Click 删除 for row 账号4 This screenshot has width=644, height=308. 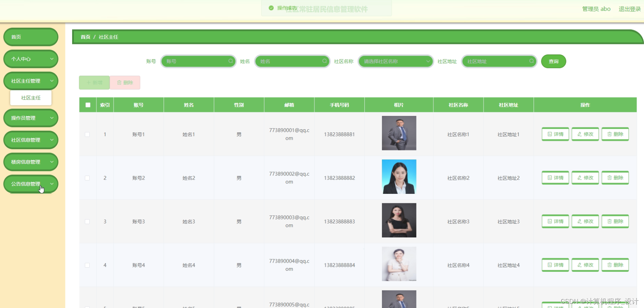tap(615, 265)
